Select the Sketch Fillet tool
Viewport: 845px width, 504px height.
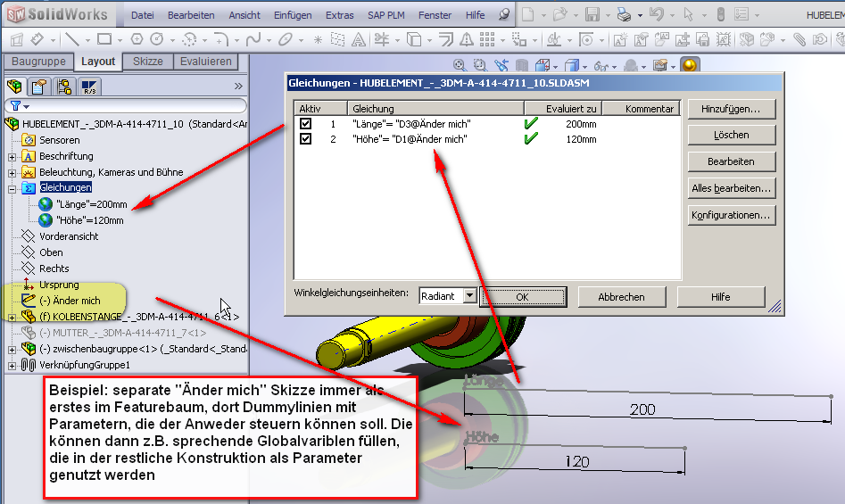pyautogui.click(x=221, y=39)
